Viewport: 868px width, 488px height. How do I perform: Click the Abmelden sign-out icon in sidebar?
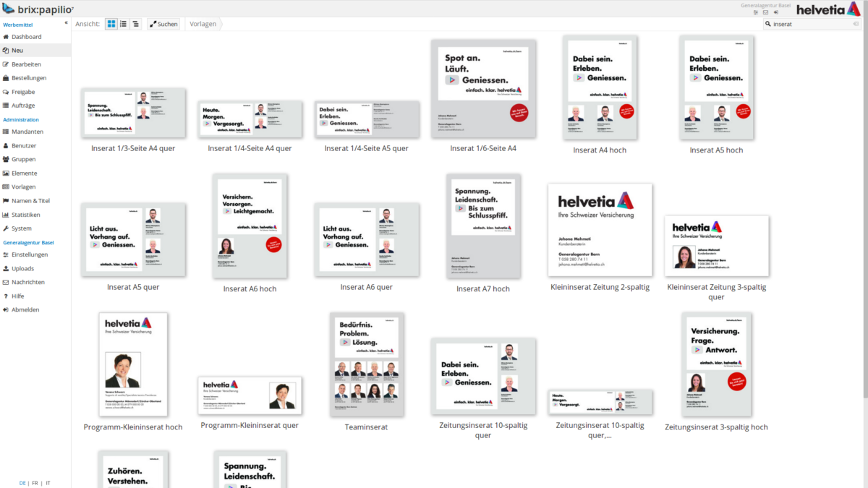6,309
